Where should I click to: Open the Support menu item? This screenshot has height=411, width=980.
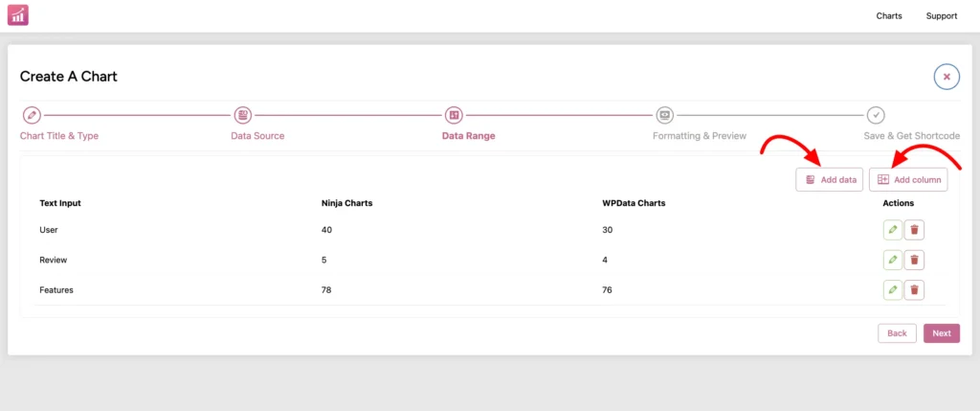pyautogui.click(x=941, y=16)
